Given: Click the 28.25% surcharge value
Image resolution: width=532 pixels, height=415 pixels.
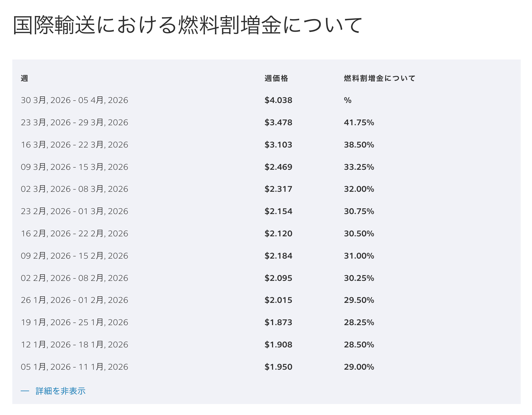Looking at the screenshot, I should click(359, 322).
